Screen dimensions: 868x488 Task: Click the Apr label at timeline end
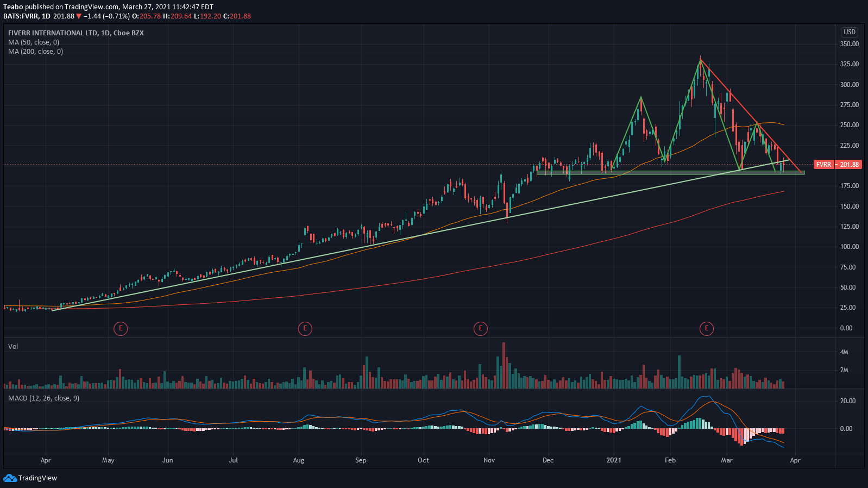coord(795,460)
